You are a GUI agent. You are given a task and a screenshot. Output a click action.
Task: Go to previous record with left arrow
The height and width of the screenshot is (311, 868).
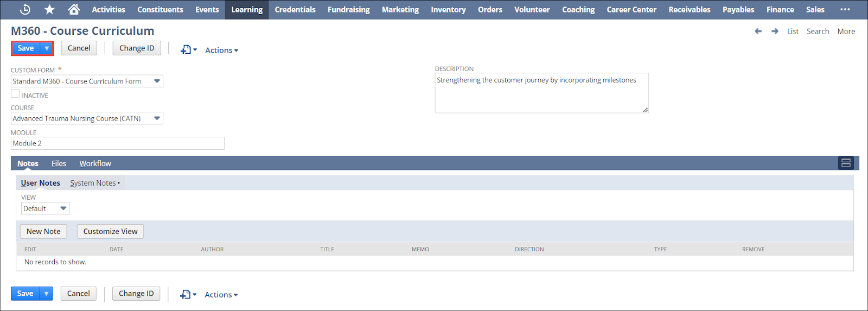tap(758, 31)
